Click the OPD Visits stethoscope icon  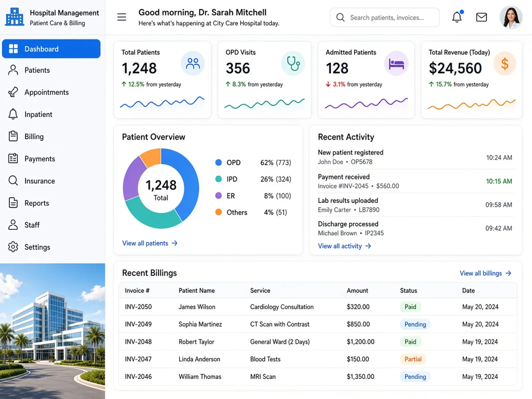click(293, 63)
